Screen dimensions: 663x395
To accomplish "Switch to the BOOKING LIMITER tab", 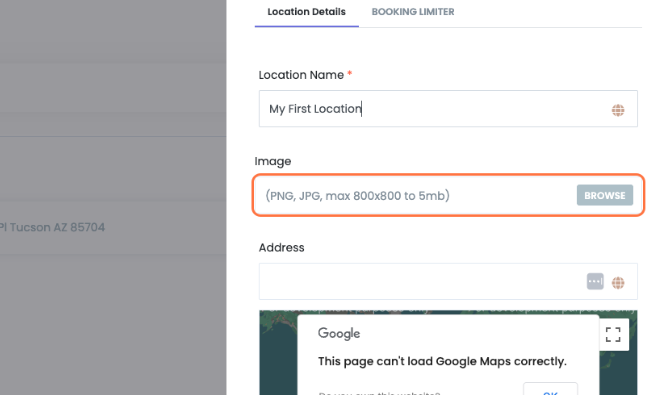I will click(413, 12).
